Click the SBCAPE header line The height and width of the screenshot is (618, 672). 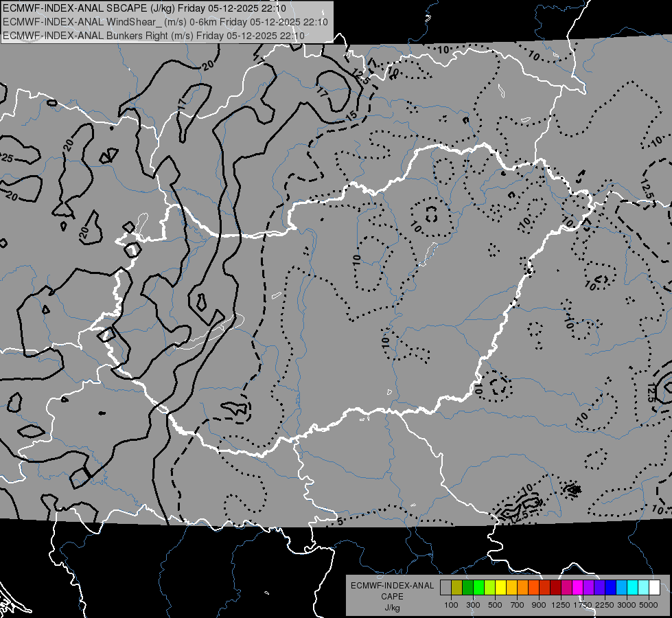pyautogui.click(x=144, y=8)
